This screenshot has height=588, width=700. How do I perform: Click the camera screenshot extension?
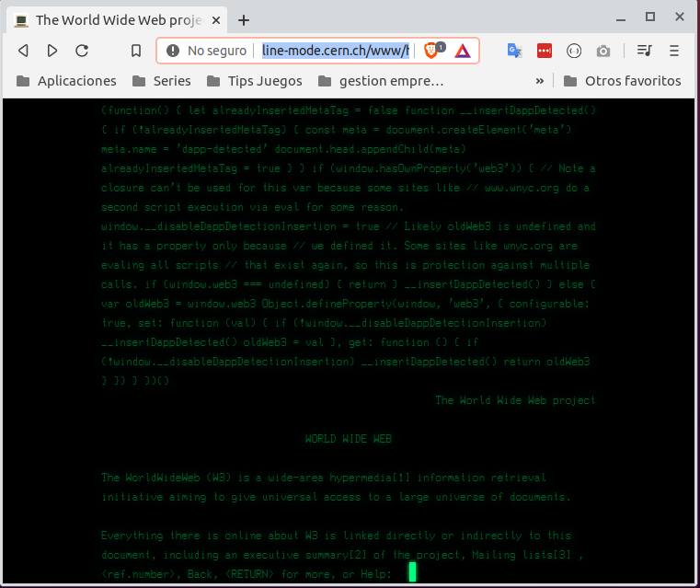click(x=603, y=51)
